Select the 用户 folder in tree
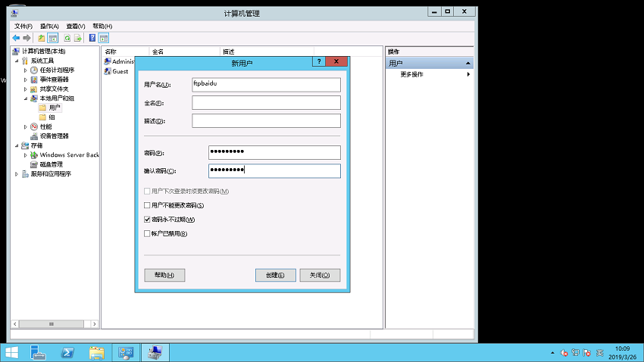This screenshot has height=362, width=644. point(50,108)
